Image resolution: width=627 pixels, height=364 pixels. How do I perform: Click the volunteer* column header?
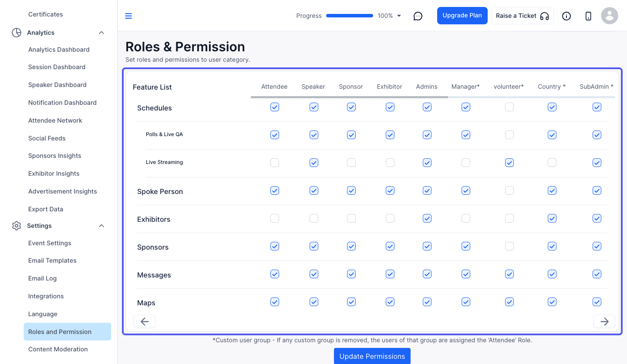click(x=509, y=87)
